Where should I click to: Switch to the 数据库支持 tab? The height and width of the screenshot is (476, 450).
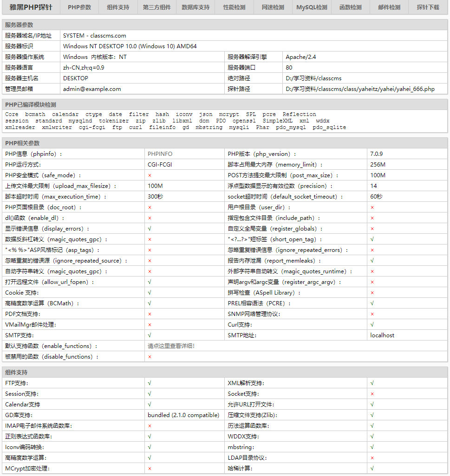196,7
